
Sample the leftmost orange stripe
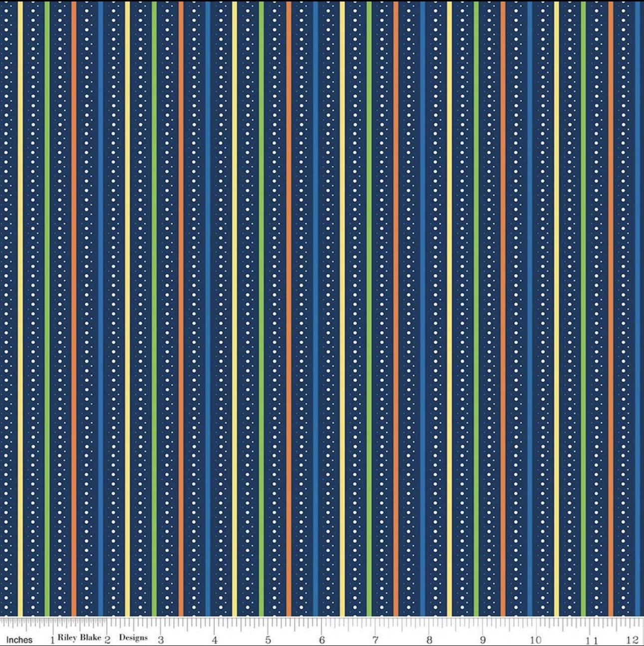pyautogui.click(x=74, y=300)
